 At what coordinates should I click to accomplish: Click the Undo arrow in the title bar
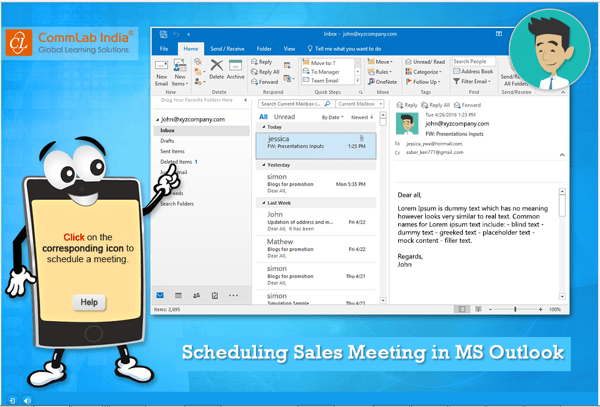pyautogui.click(x=176, y=34)
